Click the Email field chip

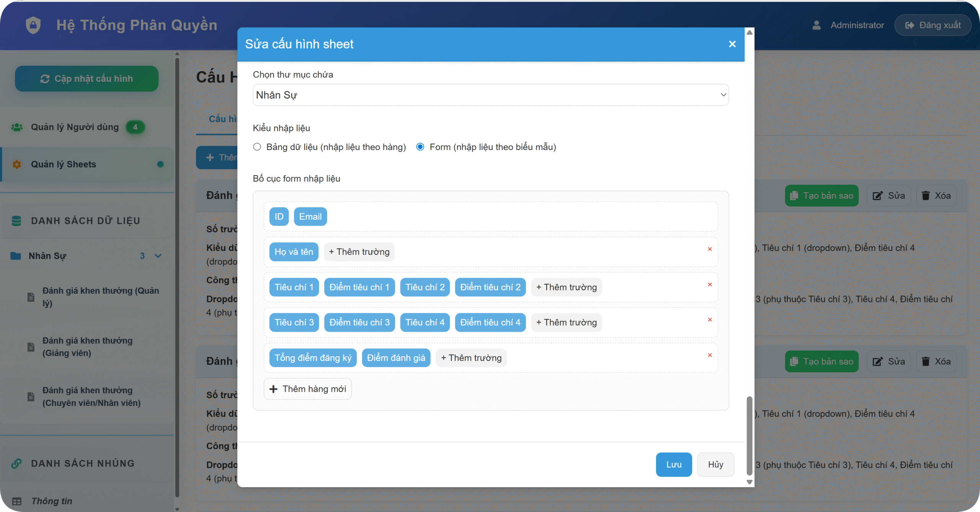coord(310,217)
